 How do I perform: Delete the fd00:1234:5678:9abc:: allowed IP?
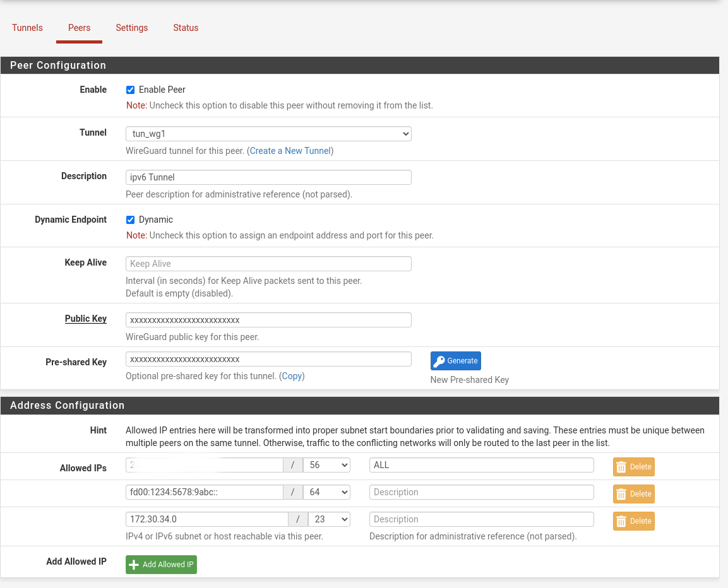coord(633,493)
